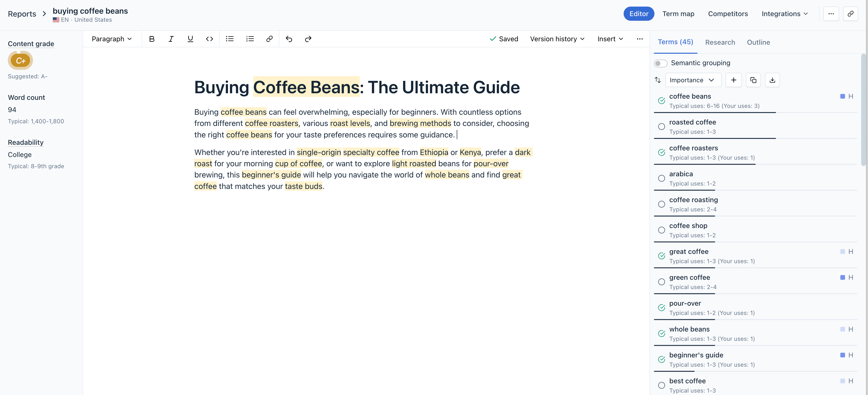Open Importance sort dropdown
Image resolution: width=868 pixels, height=395 pixels.
click(x=693, y=80)
